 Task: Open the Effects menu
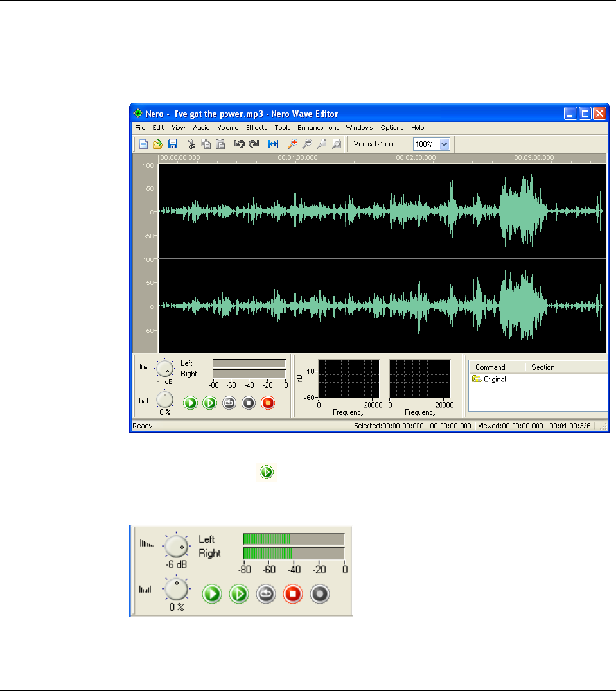tap(257, 127)
